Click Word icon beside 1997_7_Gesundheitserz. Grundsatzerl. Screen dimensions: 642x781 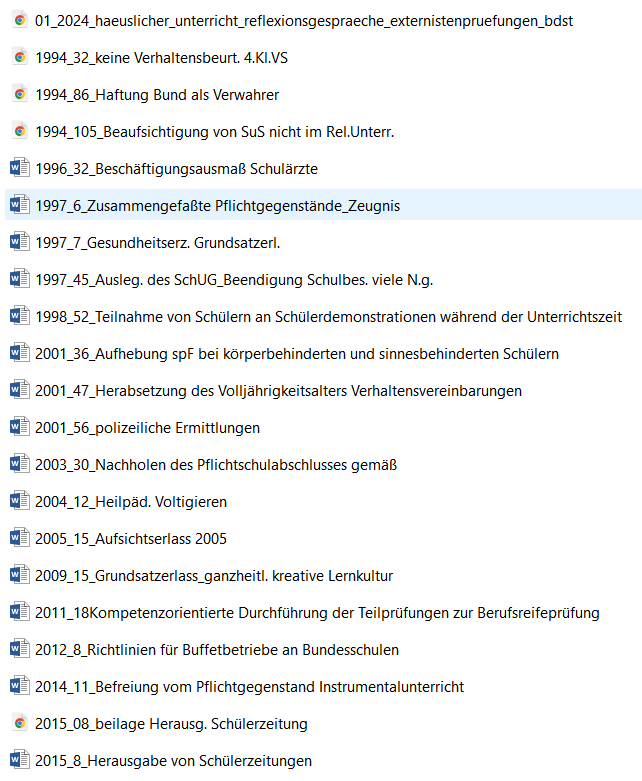tap(19, 242)
